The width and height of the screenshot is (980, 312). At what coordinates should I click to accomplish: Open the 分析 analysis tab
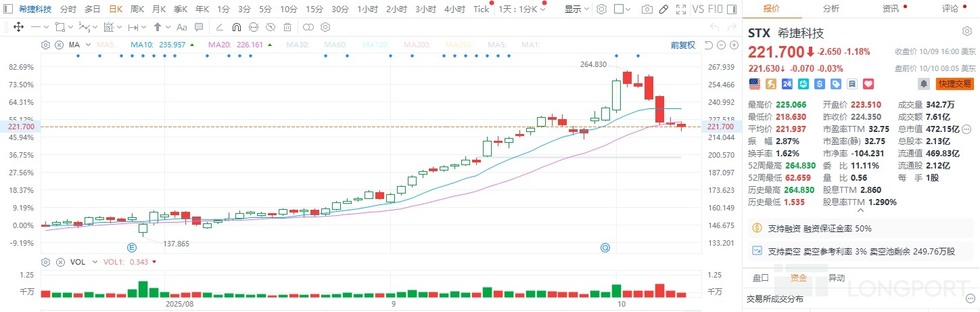831,9
